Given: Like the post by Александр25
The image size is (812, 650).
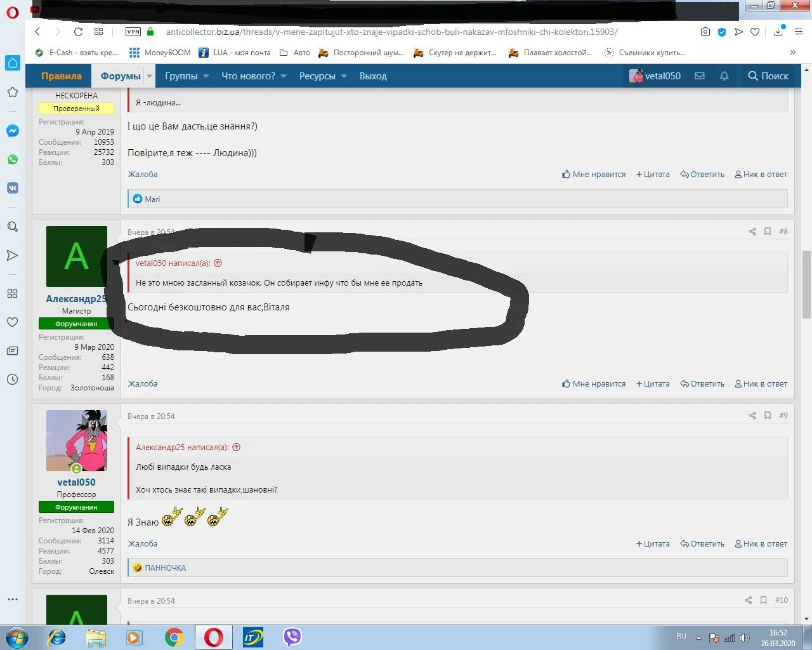Looking at the screenshot, I should 594,384.
